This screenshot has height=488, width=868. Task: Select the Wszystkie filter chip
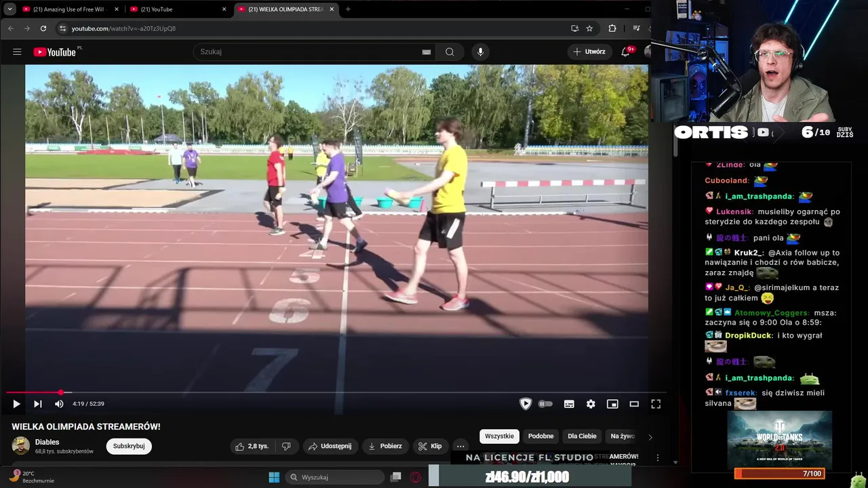[x=499, y=436]
